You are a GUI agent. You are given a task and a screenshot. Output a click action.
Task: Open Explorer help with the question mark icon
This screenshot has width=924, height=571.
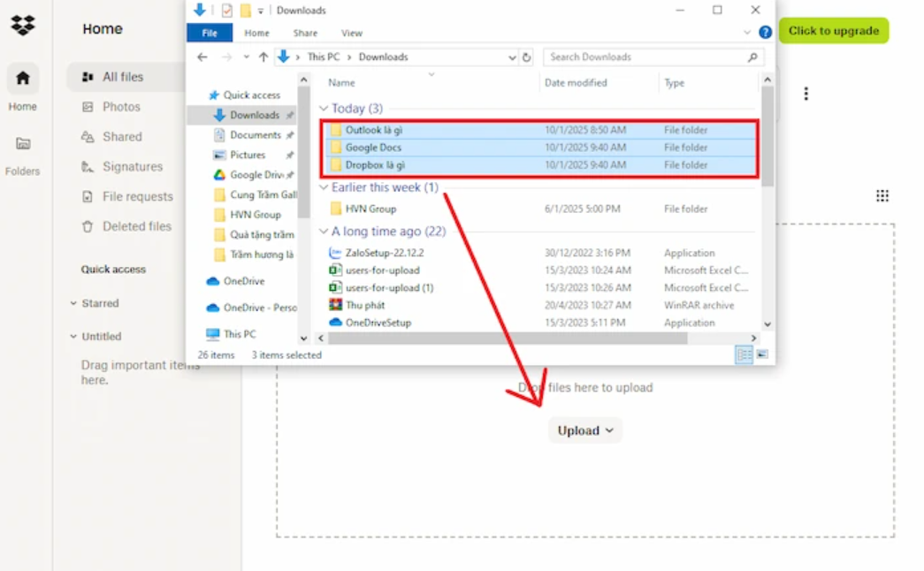pos(764,32)
